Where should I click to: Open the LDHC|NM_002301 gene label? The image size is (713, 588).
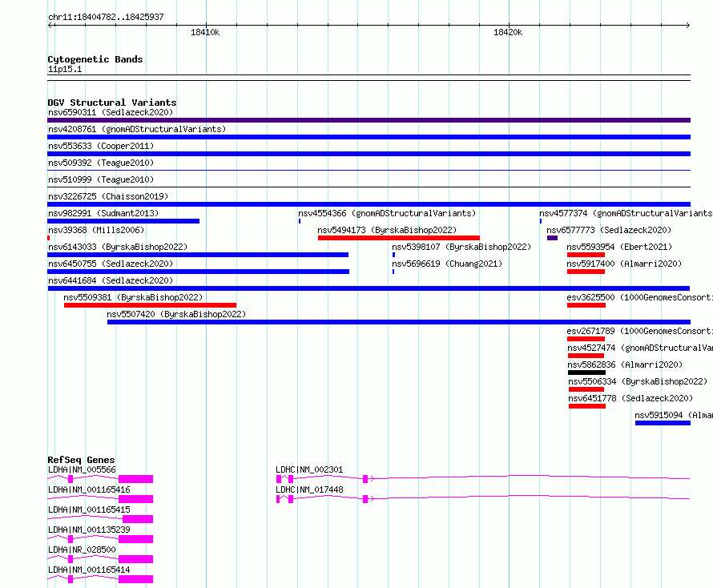309,469
